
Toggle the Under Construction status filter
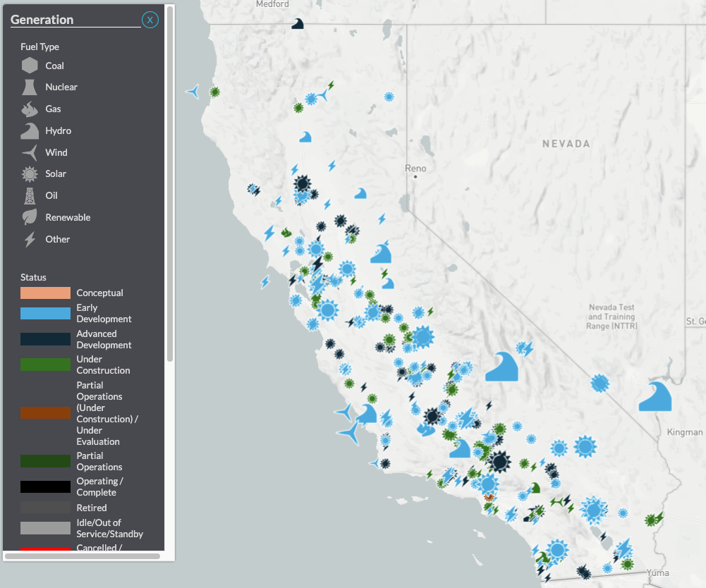point(44,365)
